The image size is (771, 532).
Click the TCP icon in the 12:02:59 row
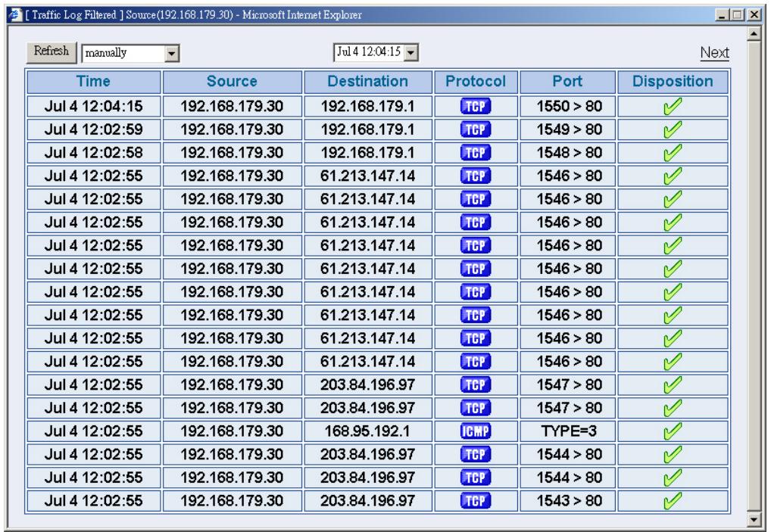coord(476,129)
